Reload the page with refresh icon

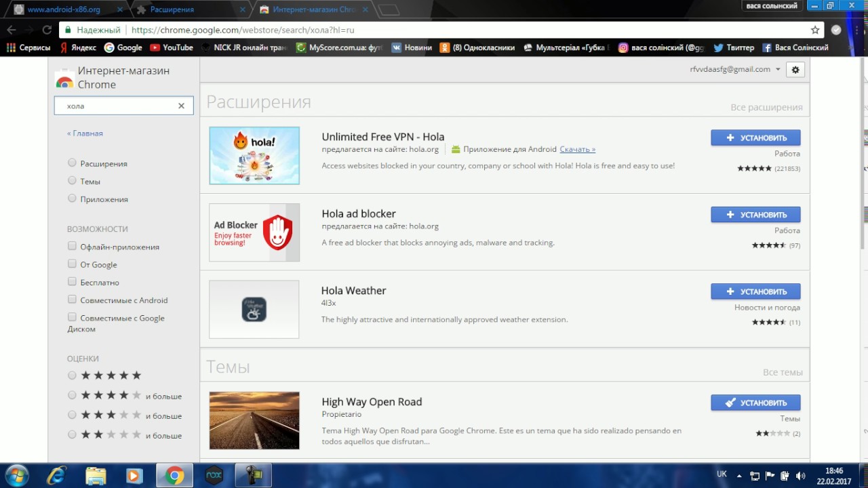click(x=47, y=30)
